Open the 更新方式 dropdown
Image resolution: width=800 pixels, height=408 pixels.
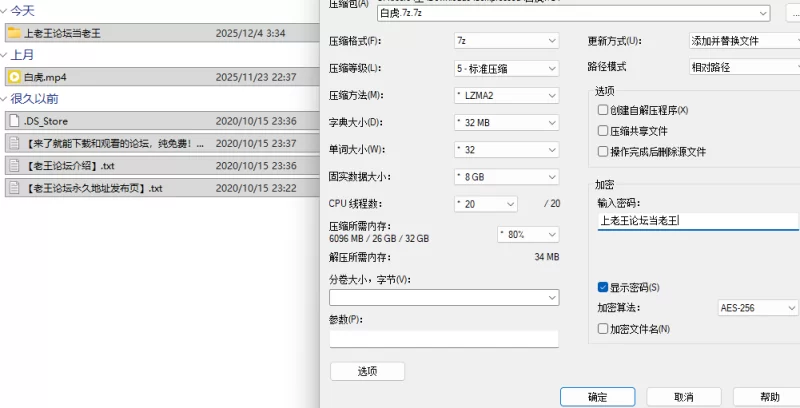click(x=744, y=40)
